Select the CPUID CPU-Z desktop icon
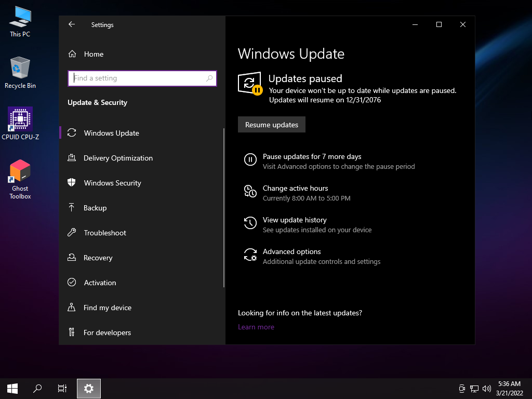The width and height of the screenshot is (532, 399). click(20, 120)
